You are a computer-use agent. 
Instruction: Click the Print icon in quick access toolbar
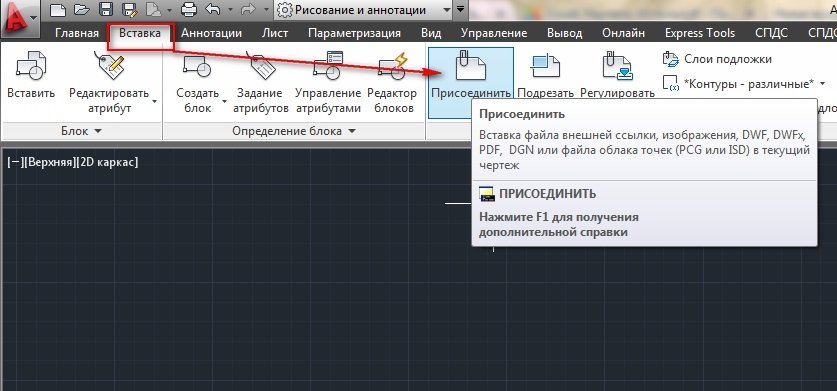(x=188, y=9)
